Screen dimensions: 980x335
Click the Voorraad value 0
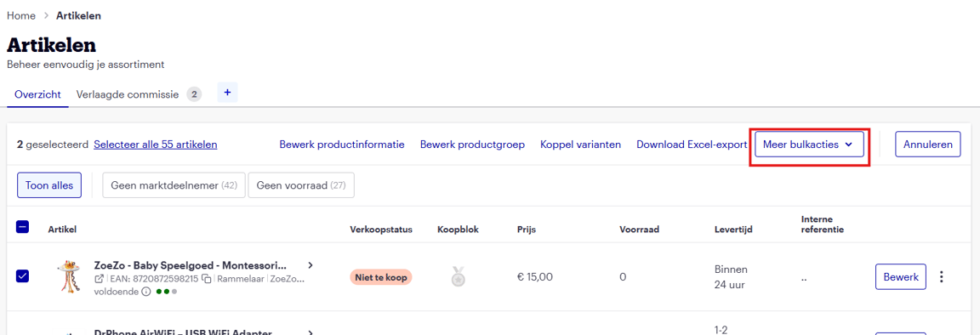tap(623, 277)
